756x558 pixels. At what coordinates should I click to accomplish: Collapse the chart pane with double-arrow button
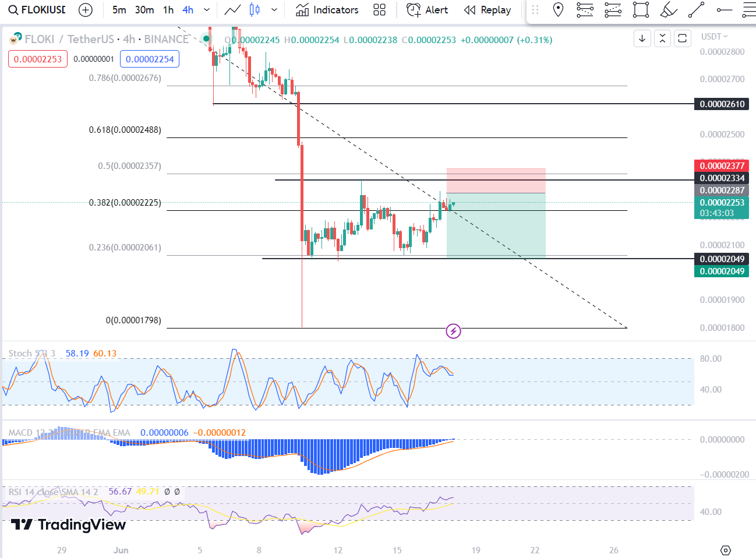point(662,38)
